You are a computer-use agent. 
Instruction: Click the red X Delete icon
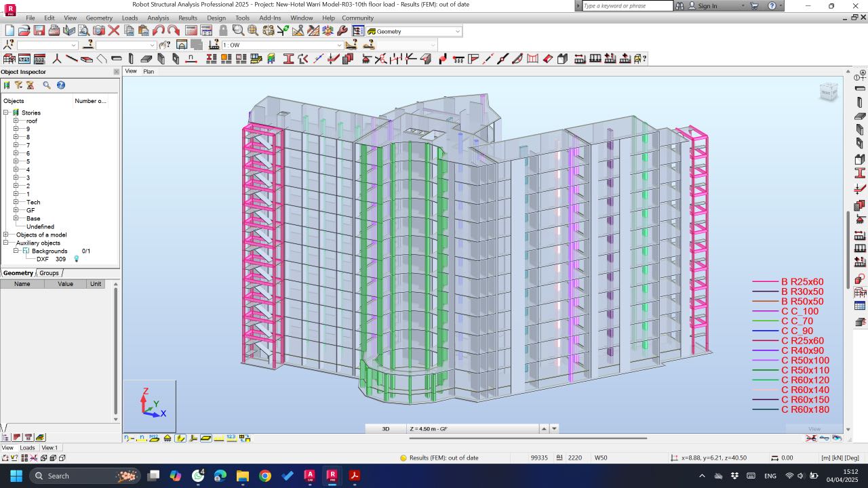[x=113, y=30]
